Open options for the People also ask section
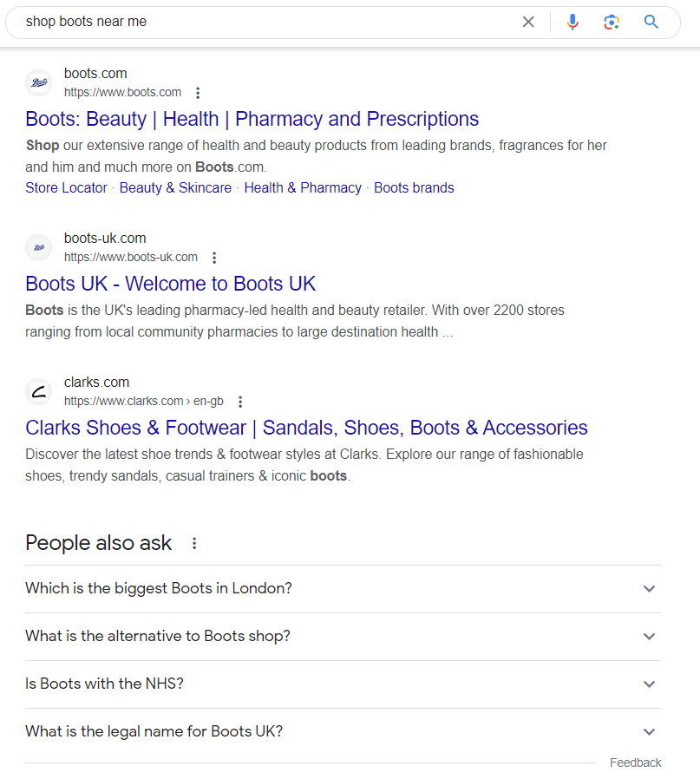The width and height of the screenshot is (700, 779). pos(194,543)
